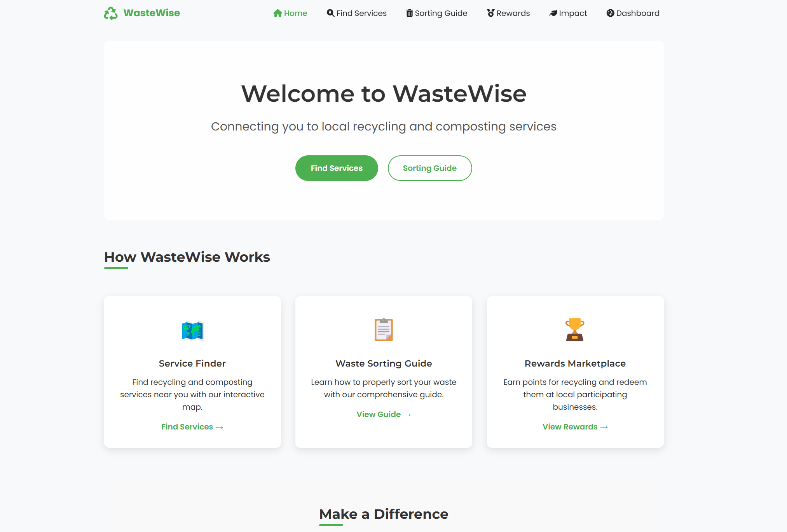Go to the Dashboard navigation item

coord(637,13)
